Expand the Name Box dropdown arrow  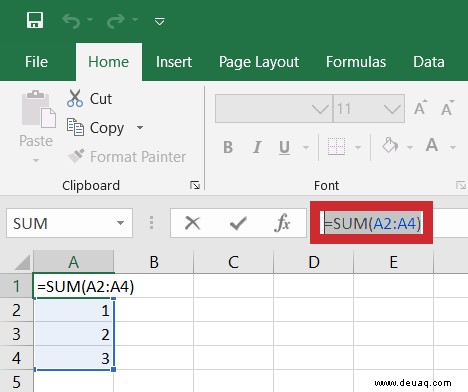[x=121, y=223]
